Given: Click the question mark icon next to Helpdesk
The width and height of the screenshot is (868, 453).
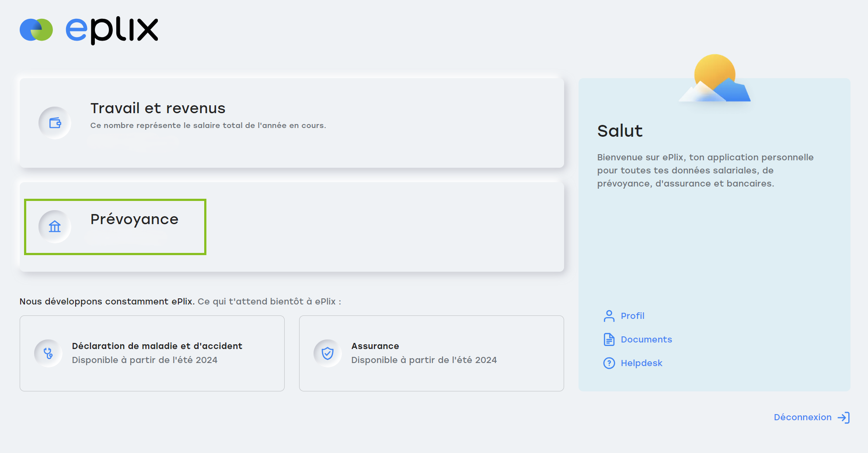Looking at the screenshot, I should [609, 363].
